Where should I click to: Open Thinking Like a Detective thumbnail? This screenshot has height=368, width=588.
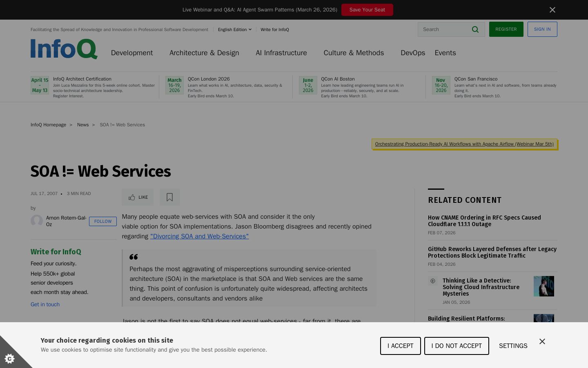(544, 286)
